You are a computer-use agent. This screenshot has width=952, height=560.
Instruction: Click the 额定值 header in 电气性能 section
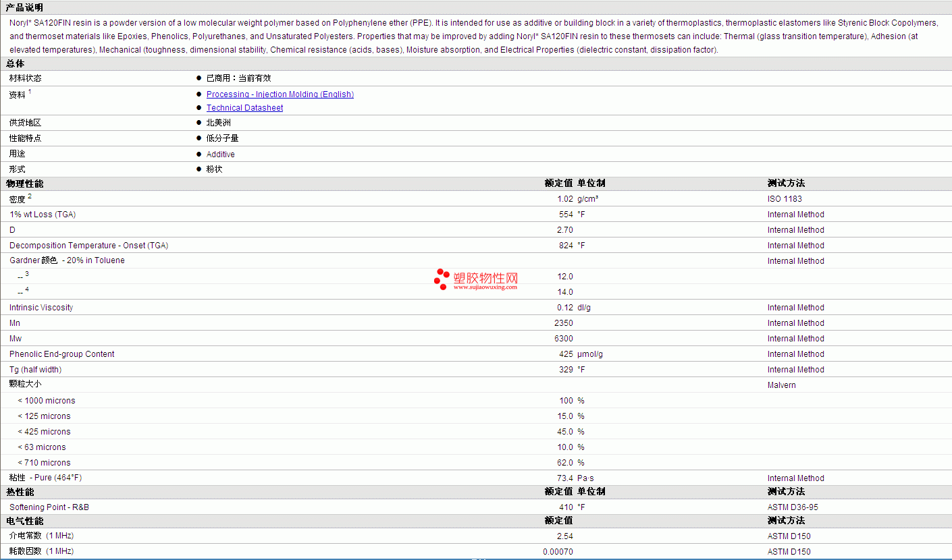coord(559,521)
